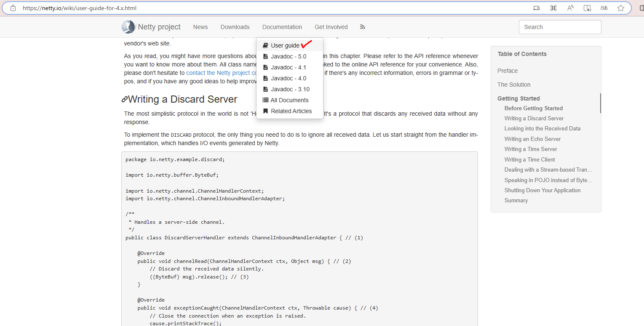644x326 pixels.
Task: Go to Getting Started in table of contents
Action: [x=518, y=98]
